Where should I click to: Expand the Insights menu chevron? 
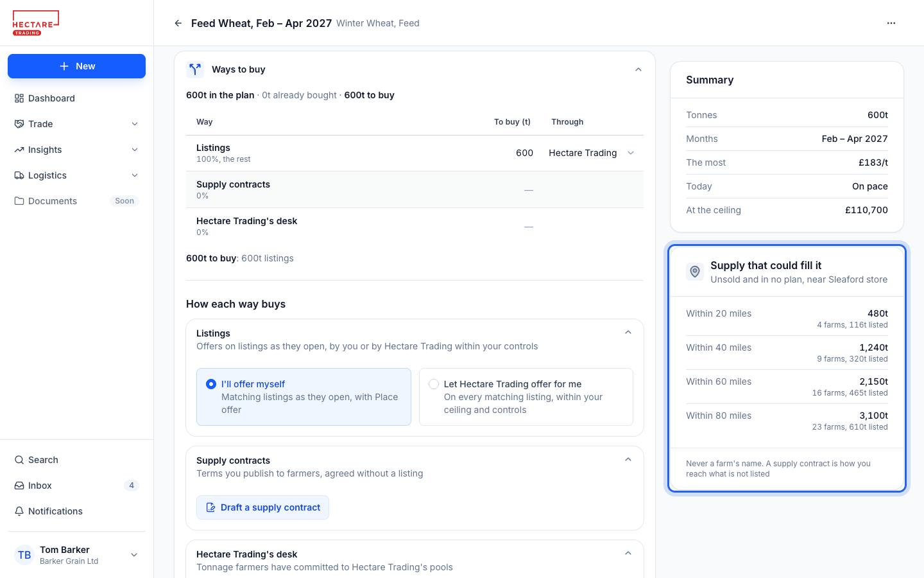click(x=135, y=150)
